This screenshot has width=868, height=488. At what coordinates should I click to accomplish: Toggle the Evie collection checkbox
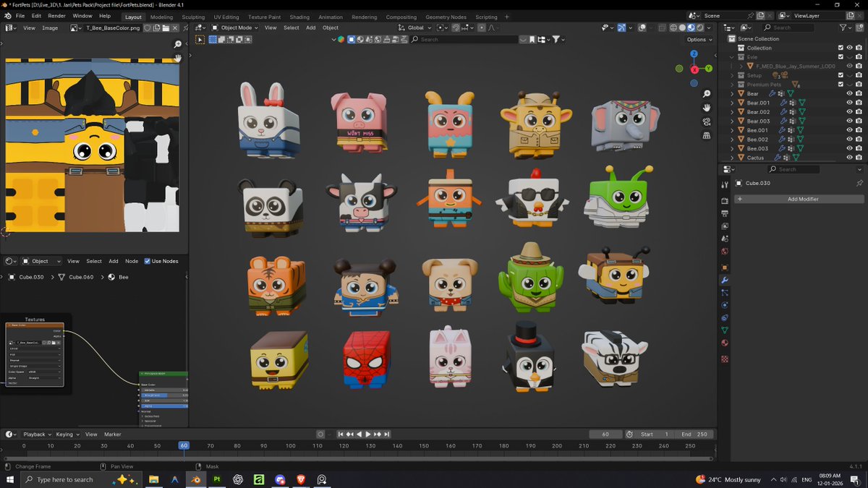(841, 57)
